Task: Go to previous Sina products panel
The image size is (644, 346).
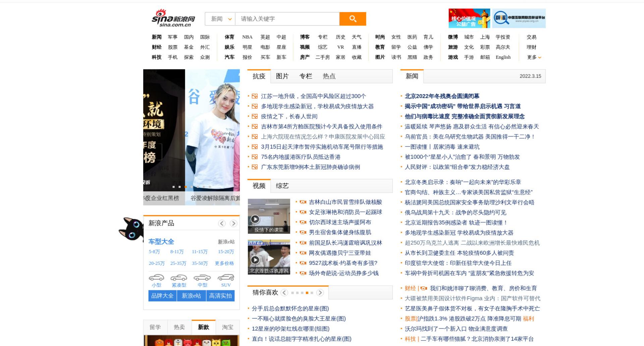Action: (x=222, y=223)
